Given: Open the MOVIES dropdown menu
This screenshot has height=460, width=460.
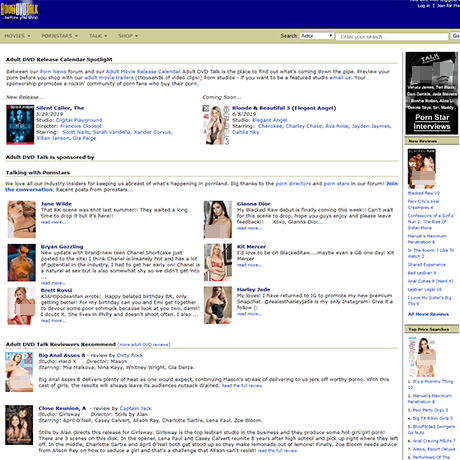Looking at the screenshot, I should (x=17, y=36).
